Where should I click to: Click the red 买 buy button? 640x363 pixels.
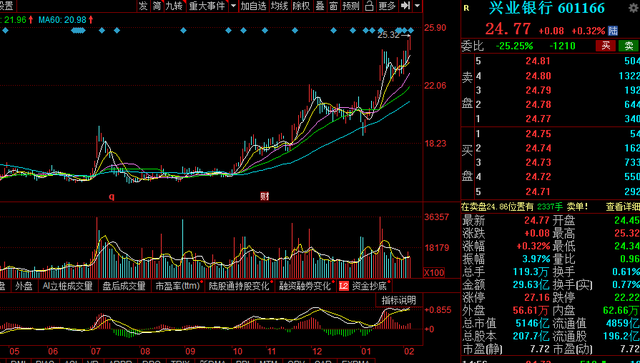[606, 46]
